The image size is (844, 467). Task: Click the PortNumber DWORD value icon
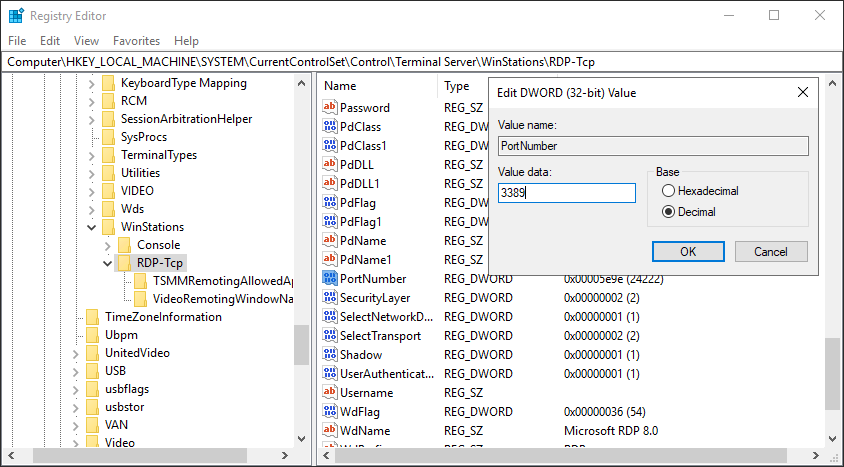pyautogui.click(x=329, y=278)
